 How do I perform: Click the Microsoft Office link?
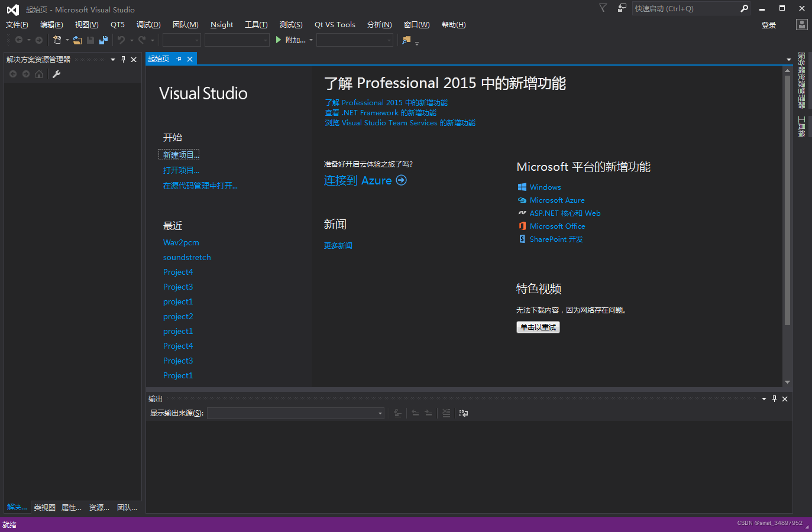coord(558,226)
